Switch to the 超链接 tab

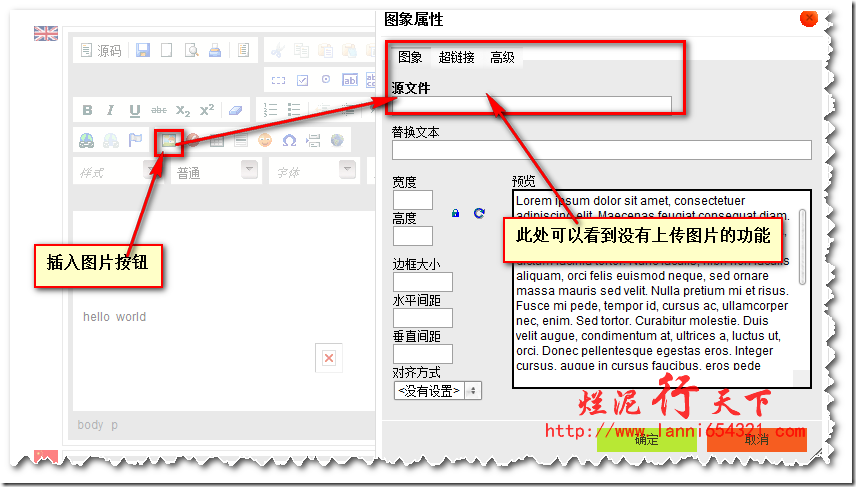[x=456, y=58]
